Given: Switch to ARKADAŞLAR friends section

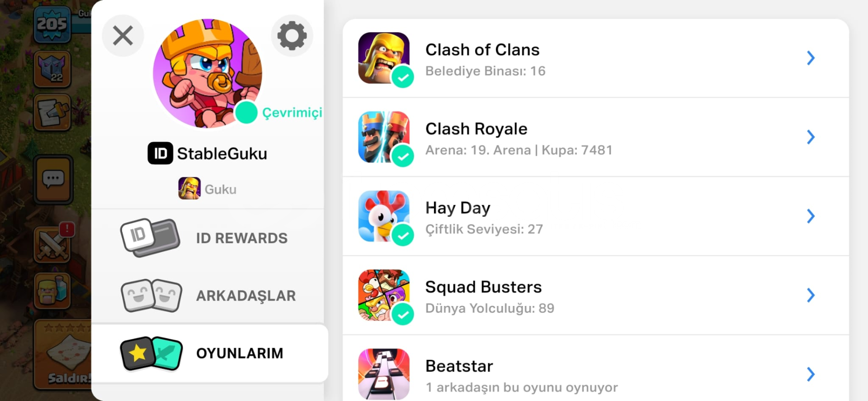Looking at the screenshot, I should (x=208, y=296).
